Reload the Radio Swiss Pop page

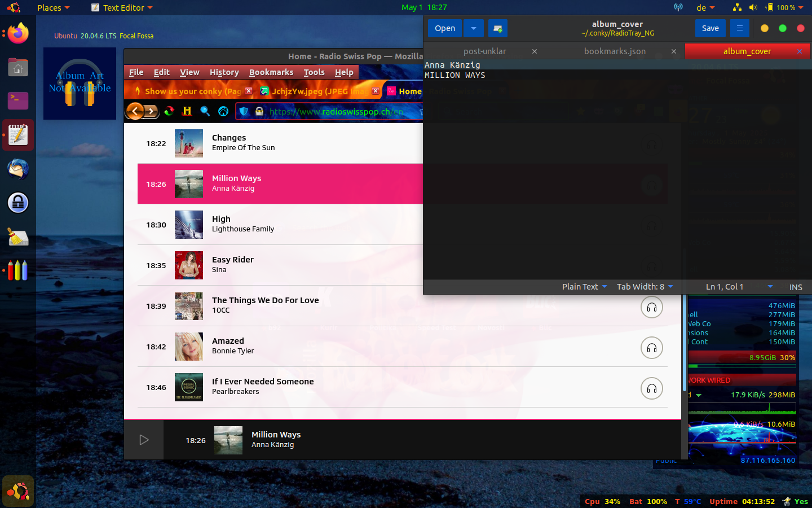[169, 111]
